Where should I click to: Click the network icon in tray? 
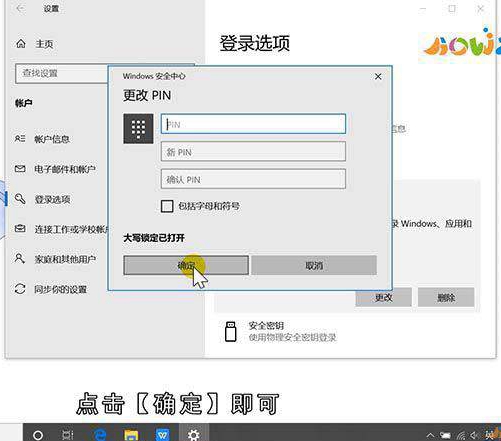[x=461, y=435]
